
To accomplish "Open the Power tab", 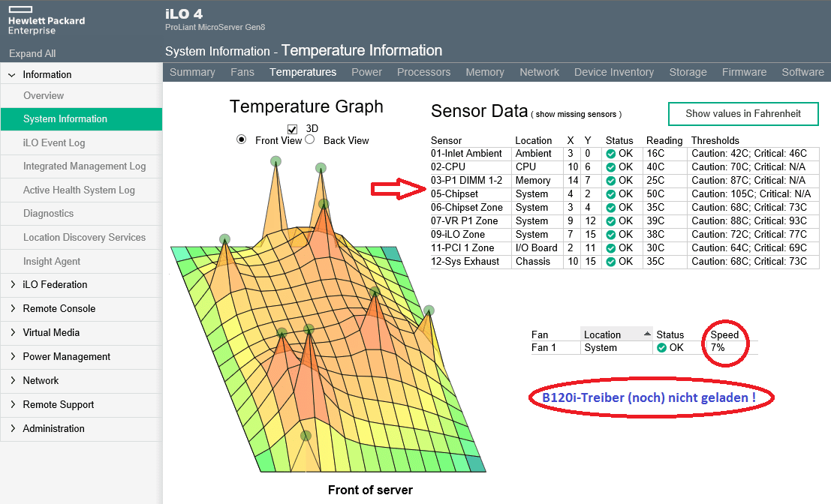I will [x=367, y=72].
